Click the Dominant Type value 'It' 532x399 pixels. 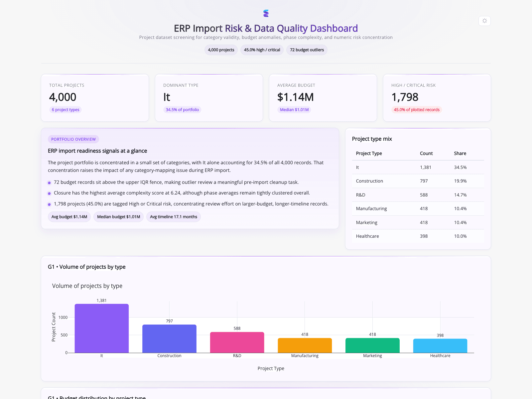[167, 97]
